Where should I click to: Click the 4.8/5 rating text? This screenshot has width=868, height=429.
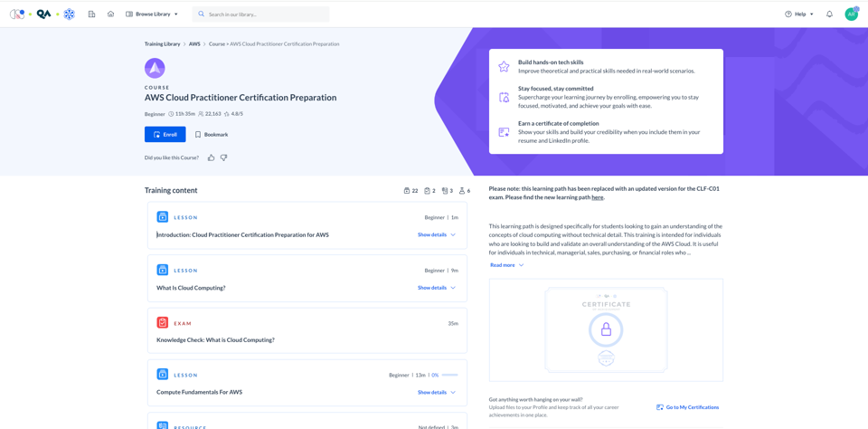click(237, 114)
